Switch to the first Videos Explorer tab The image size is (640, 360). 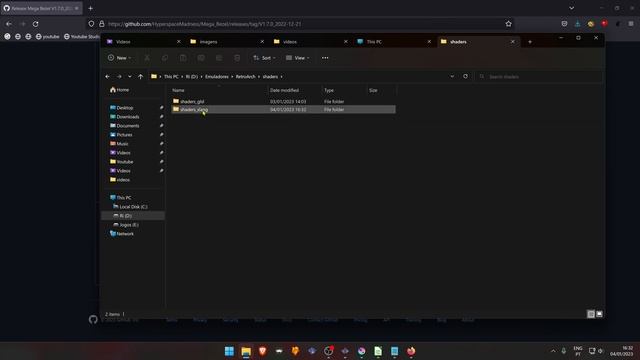143,42
